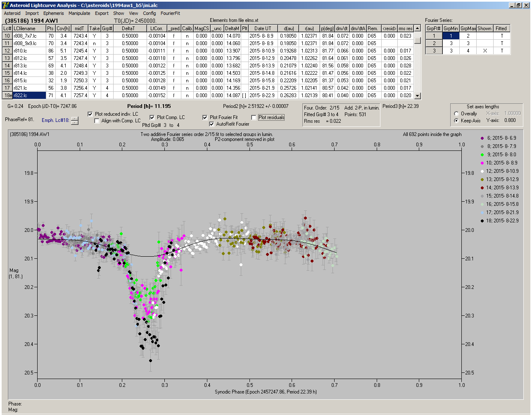Open the Asteroid menu

[x=12, y=13]
